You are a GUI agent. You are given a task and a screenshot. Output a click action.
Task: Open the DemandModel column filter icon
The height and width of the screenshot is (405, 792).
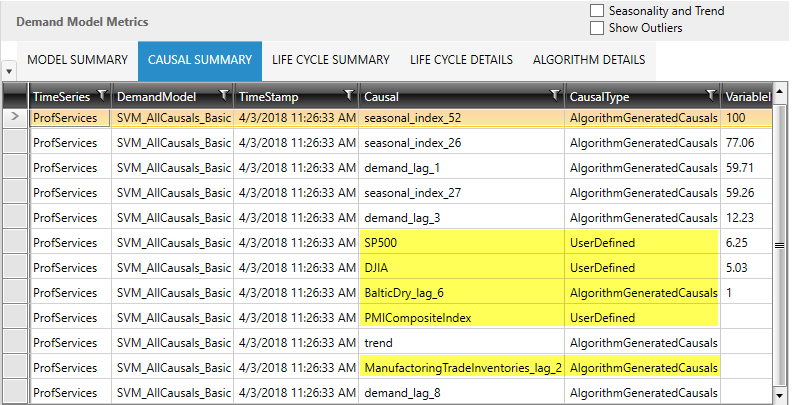[x=222, y=96]
